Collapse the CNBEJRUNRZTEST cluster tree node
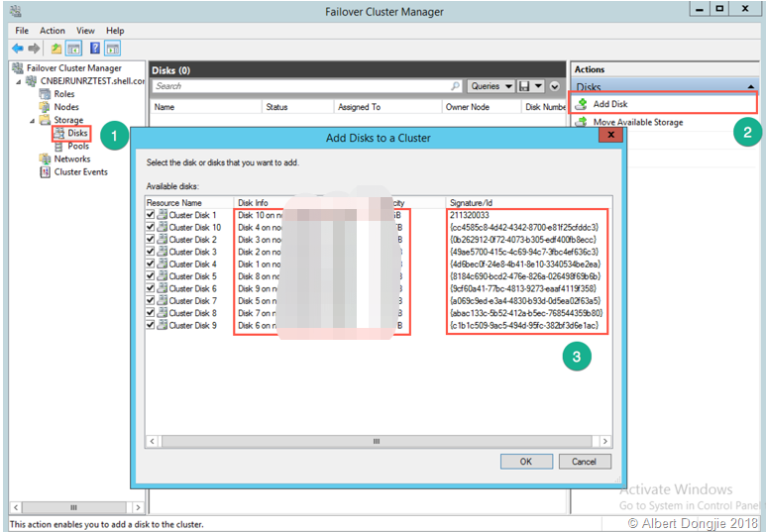This screenshot has height=532, width=766. pyautogui.click(x=19, y=81)
